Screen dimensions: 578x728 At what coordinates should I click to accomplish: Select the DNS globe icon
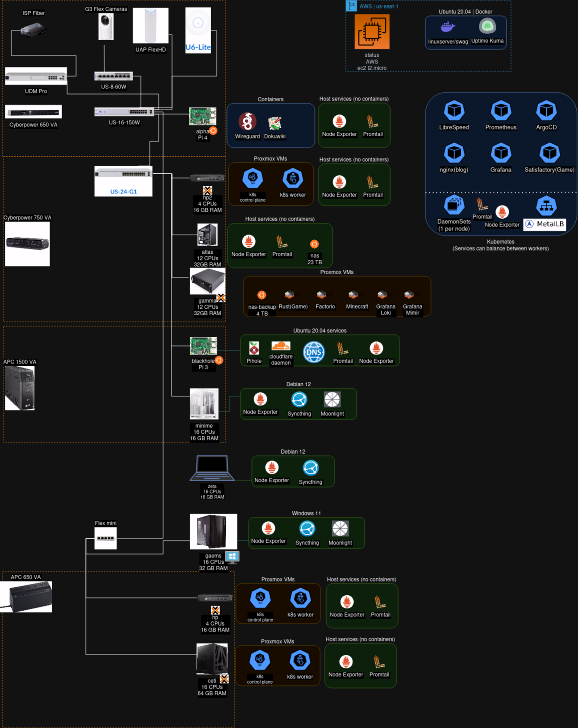[x=314, y=352]
